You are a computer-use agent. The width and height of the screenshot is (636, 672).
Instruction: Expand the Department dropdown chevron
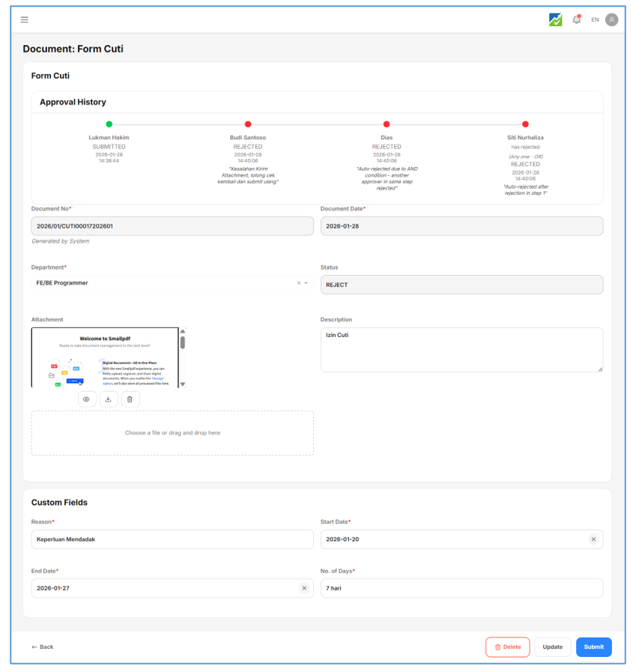(306, 283)
